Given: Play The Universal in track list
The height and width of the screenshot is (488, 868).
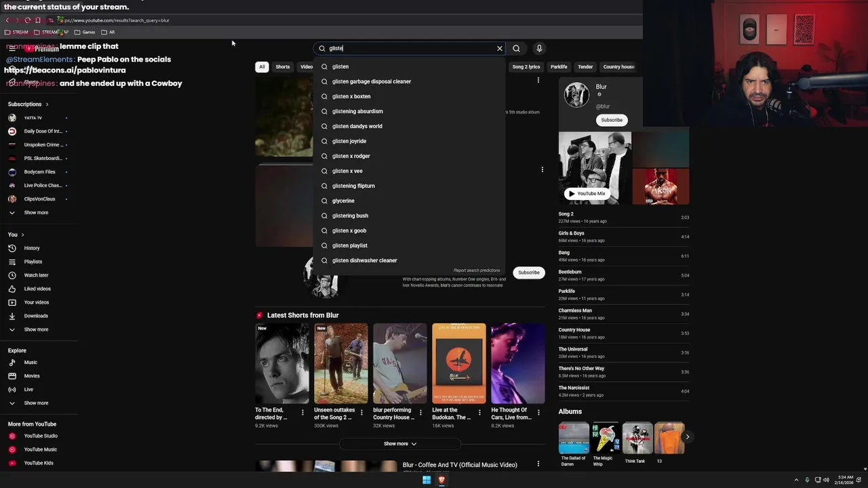Looking at the screenshot, I should pos(623,352).
